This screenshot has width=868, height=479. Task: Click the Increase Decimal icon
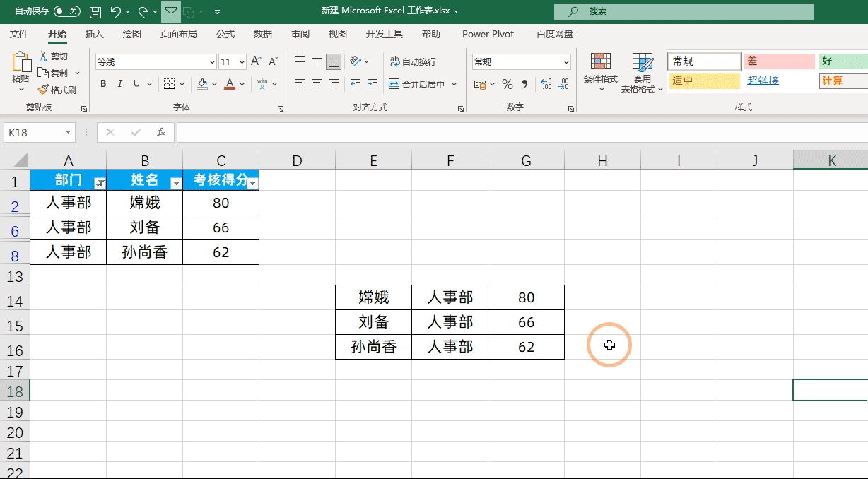[546, 84]
